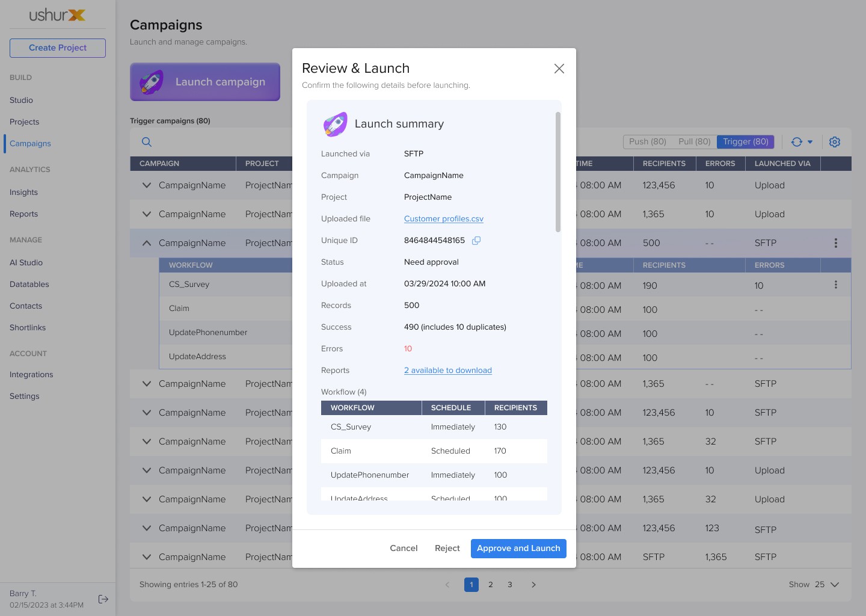The image size is (866, 616).
Task: Select the Trigger (80) tab
Action: [x=746, y=142]
